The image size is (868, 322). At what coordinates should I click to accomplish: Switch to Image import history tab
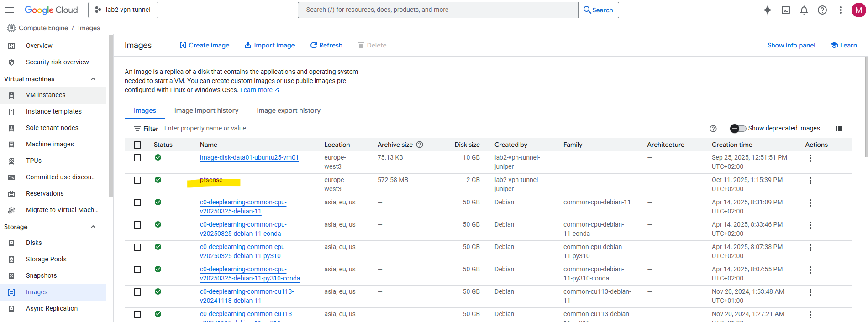(x=206, y=110)
